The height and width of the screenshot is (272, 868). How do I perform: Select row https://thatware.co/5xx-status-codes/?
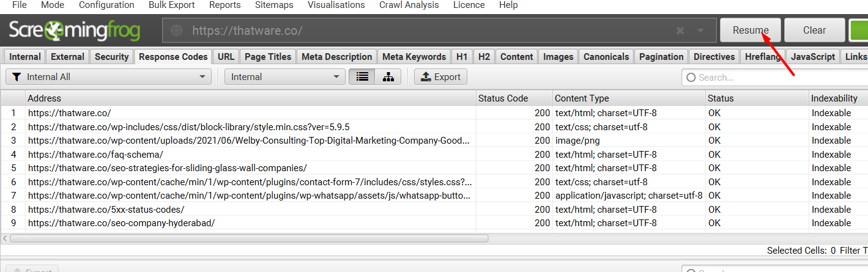click(106, 209)
